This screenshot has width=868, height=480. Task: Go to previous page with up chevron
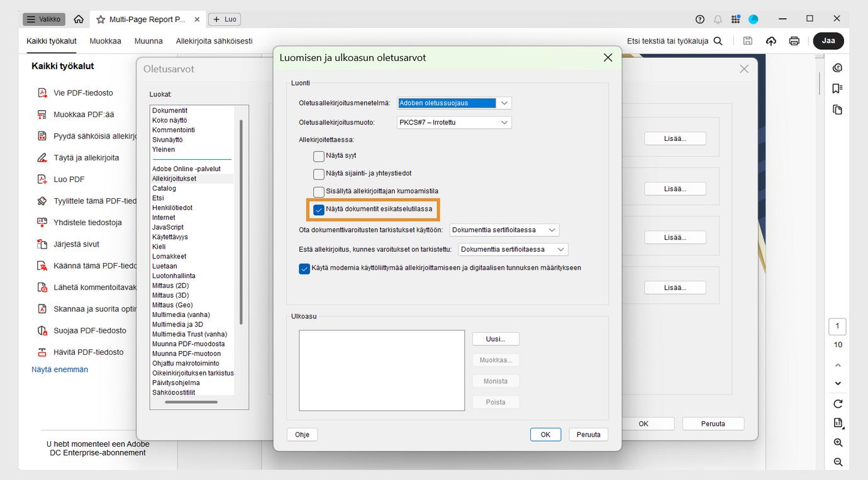coord(838,365)
